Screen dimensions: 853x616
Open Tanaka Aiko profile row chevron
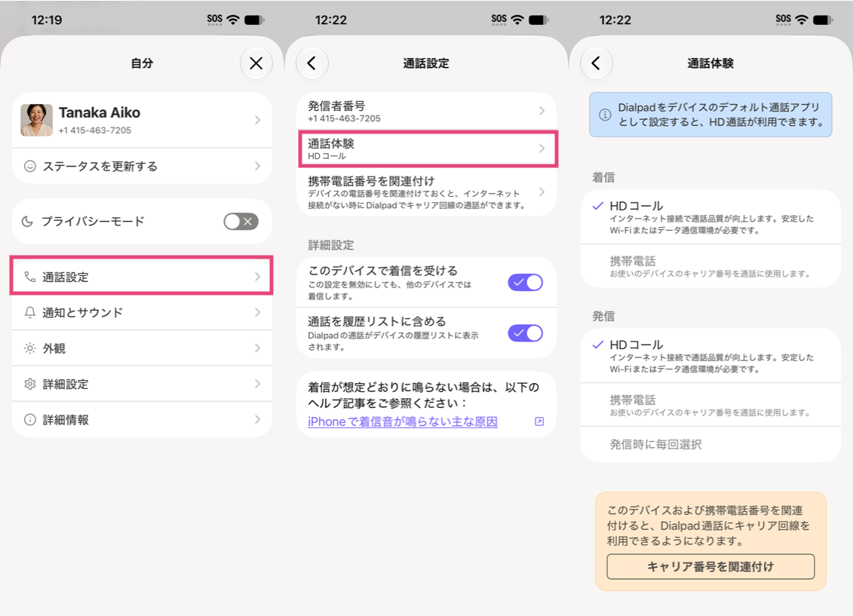[257, 120]
